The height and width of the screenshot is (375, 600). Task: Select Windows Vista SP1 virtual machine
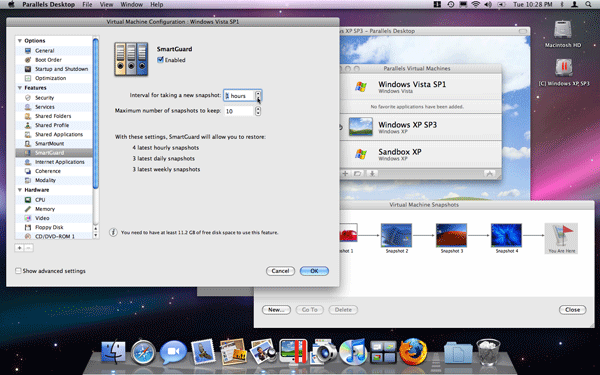pos(421,87)
